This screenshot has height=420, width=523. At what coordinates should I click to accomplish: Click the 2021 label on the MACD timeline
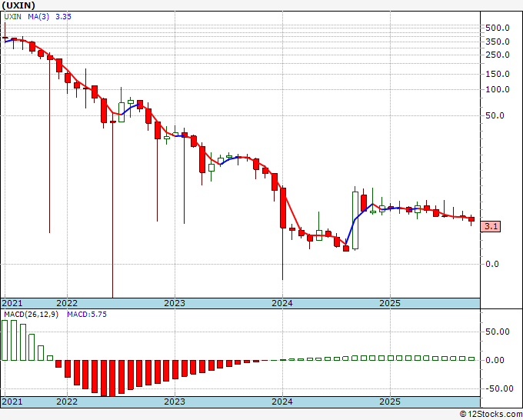(12, 402)
